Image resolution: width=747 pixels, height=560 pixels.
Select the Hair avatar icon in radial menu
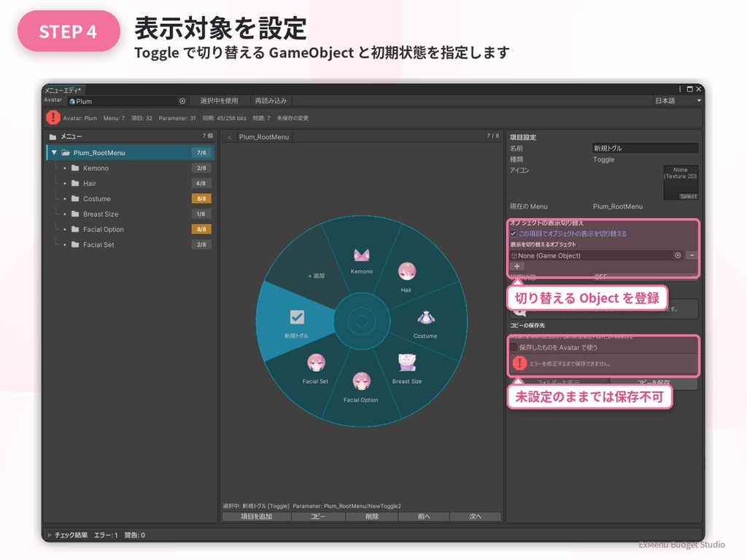click(x=406, y=271)
